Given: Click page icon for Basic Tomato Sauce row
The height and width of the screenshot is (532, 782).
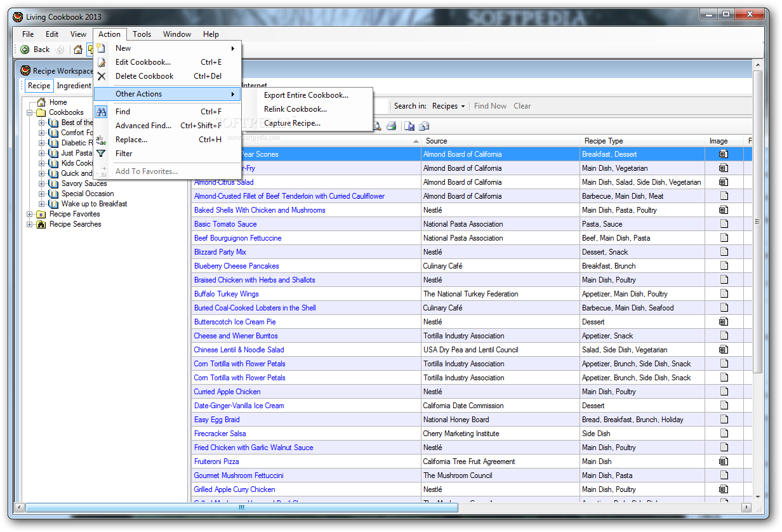Looking at the screenshot, I should pos(724,224).
